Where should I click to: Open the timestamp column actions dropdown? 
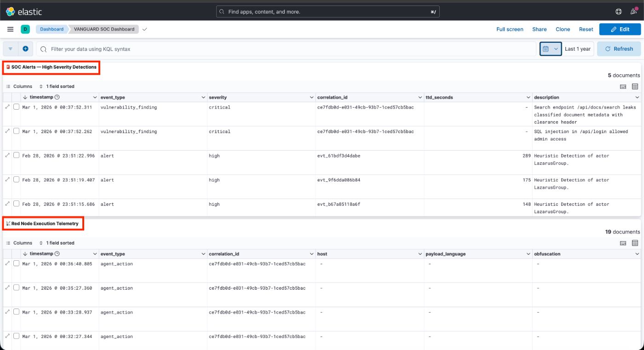(x=93, y=97)
